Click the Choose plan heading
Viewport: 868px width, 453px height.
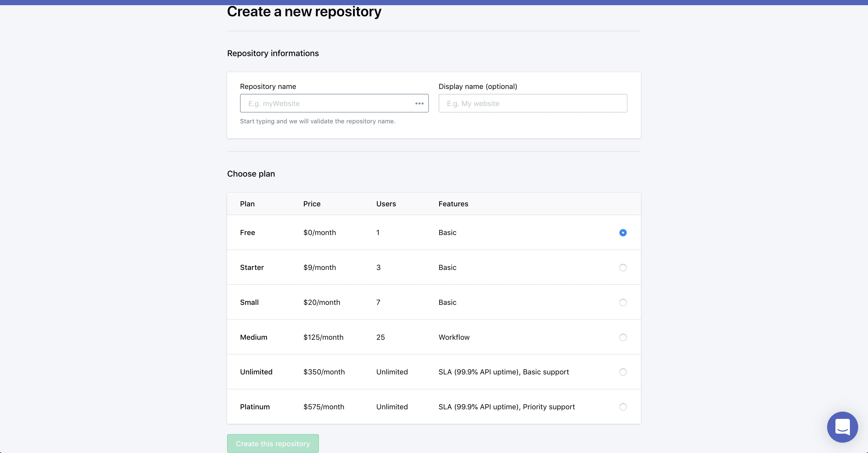pyautogui.click(x=251, y=174)
